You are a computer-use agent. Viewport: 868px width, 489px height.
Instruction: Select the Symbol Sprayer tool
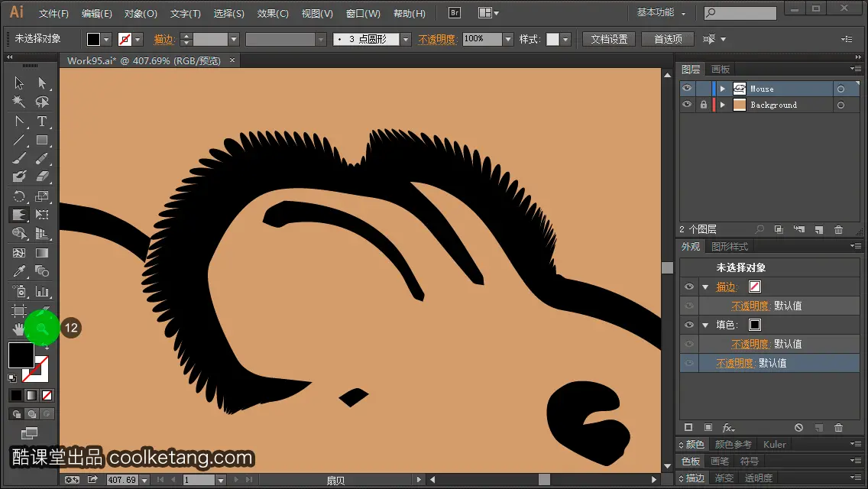[x=19, y=291]
